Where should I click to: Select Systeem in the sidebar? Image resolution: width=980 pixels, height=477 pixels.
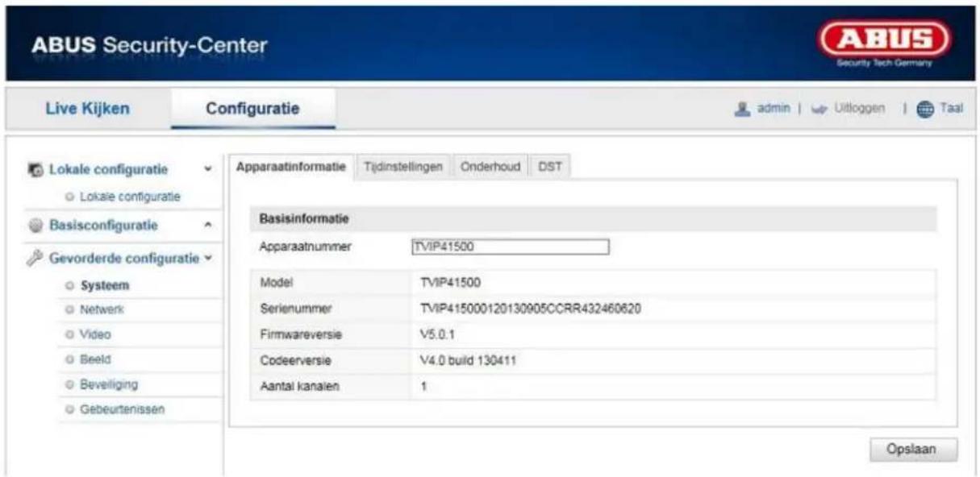pyautogui.click(x=105, y=284)
